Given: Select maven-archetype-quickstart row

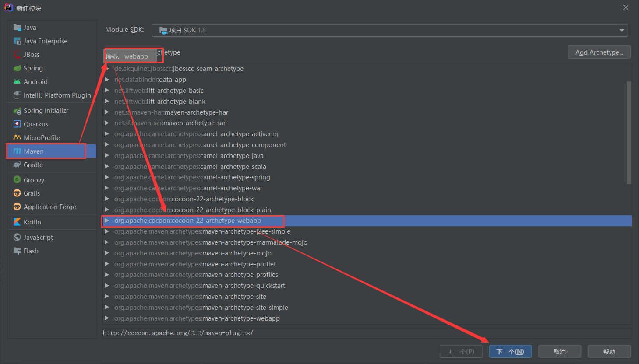Looking at the screenshot, I should pos(367,286).
